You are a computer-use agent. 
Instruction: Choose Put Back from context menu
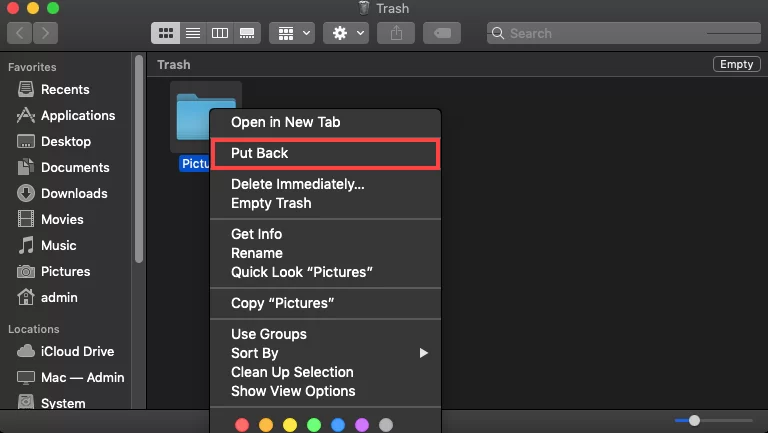(325, 153)
